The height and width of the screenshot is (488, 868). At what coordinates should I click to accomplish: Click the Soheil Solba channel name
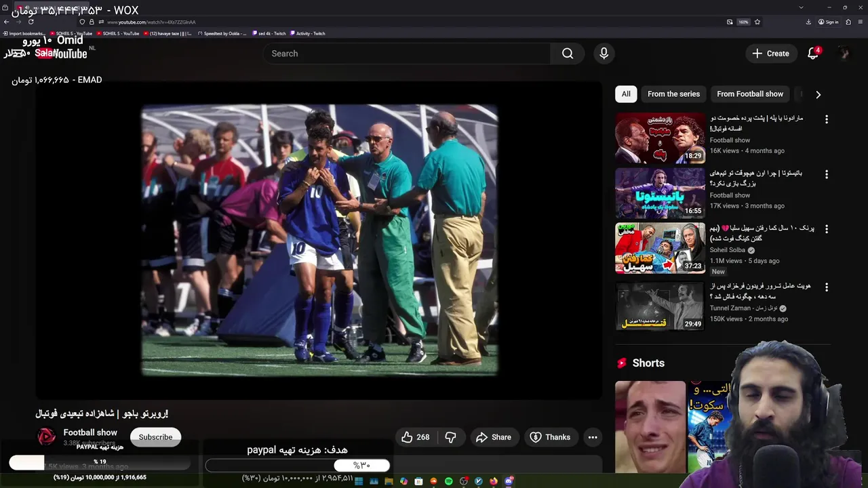[727, 250]
